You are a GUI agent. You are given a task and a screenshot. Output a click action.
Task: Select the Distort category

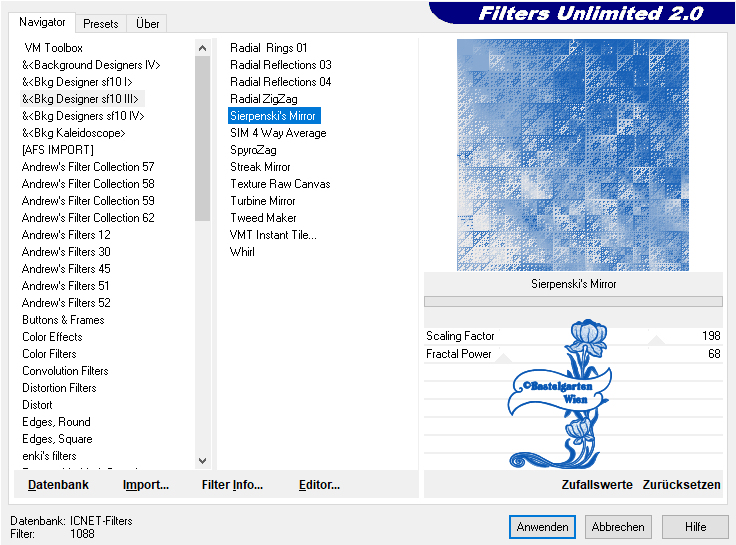[37, 404]
